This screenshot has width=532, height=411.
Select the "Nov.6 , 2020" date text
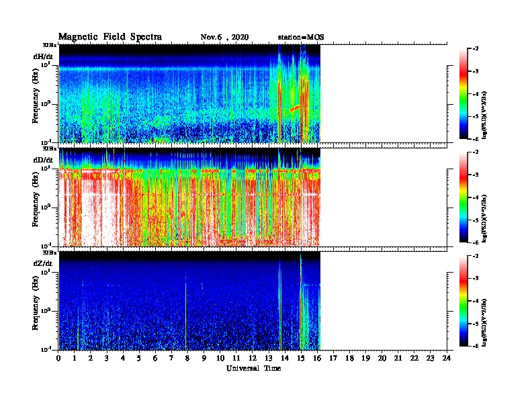coord(224,38)
